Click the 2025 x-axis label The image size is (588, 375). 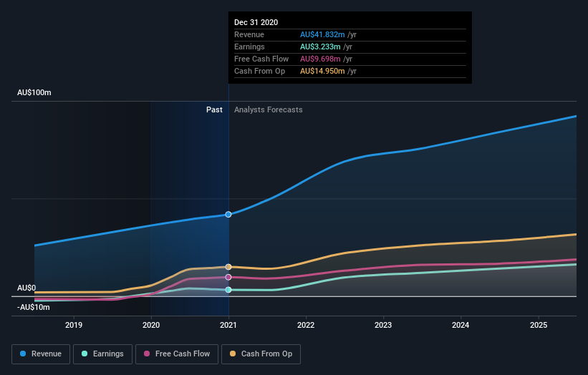tap(539, 325)
